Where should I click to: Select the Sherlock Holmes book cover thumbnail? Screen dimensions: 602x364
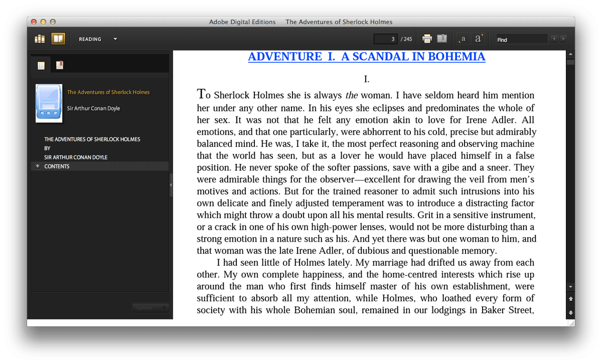(48, 102)
